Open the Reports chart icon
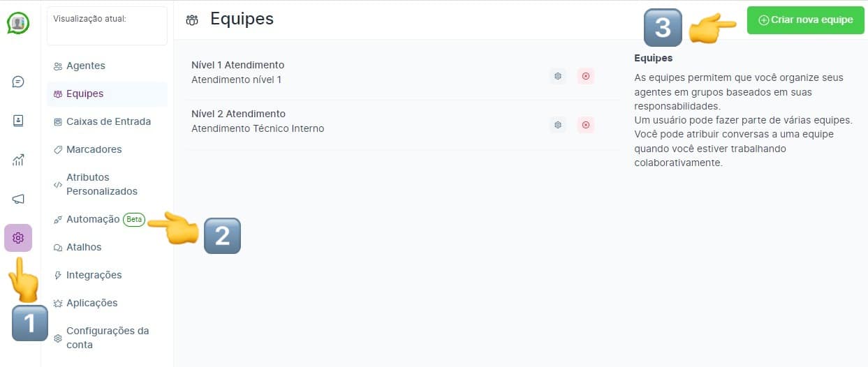This screenshot has height=367, width=868. coord(18,160)
